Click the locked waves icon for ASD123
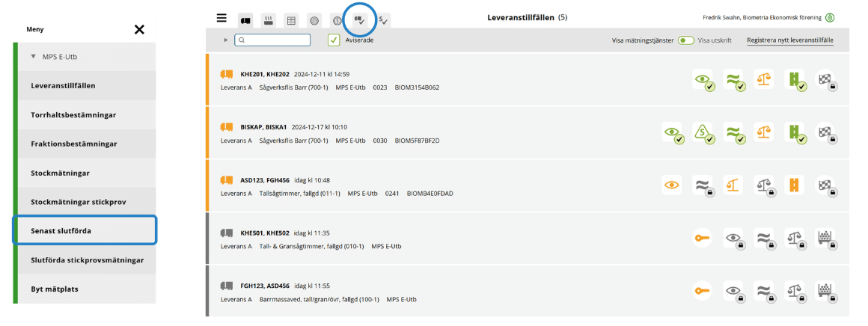Viewport: 868px width, 326px height. point(703,185)
